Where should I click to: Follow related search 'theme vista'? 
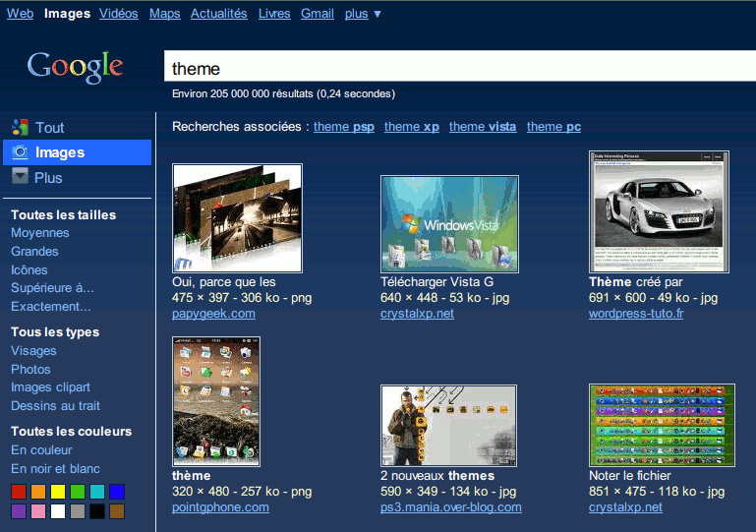coord(483,127)
